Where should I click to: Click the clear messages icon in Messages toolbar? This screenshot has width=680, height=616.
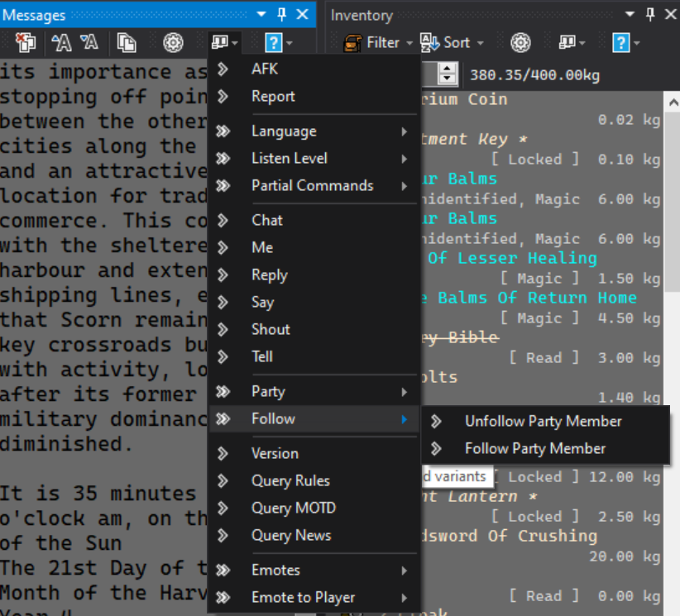26,42
